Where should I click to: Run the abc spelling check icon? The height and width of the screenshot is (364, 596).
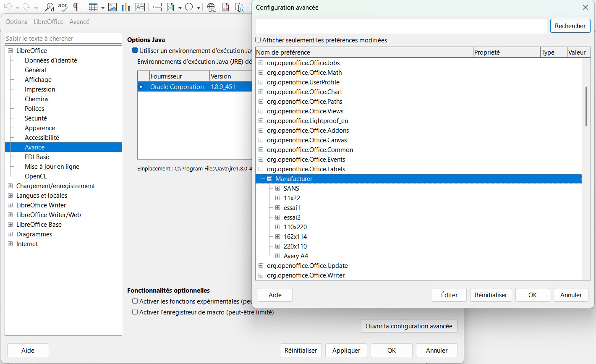pos(63,7)
